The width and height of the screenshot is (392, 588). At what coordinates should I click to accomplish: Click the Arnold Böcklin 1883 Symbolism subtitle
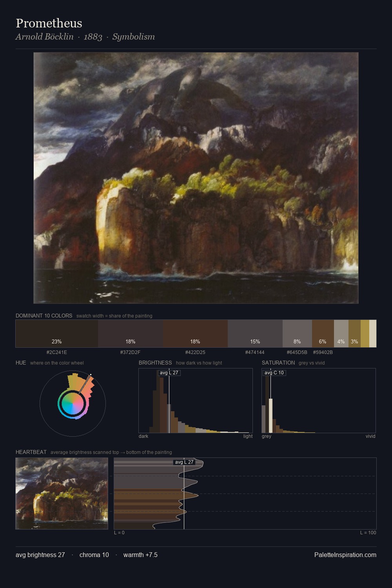(x=85, y=37)
